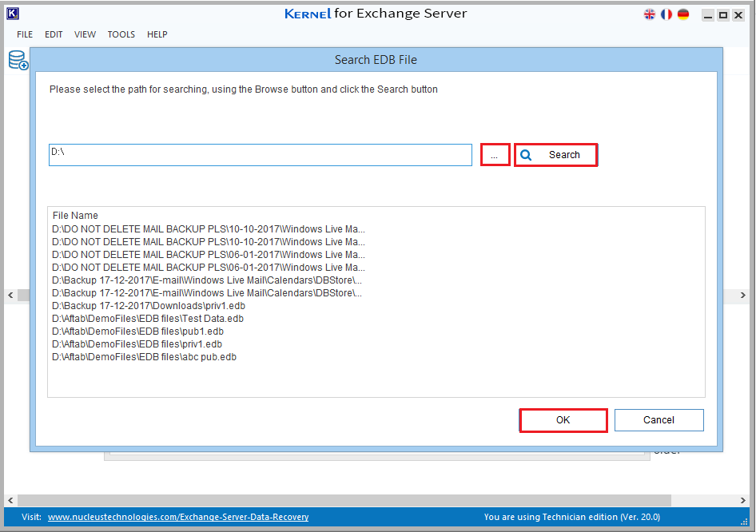Click the File Name column header
756x532 pixels.
point(75,216)
